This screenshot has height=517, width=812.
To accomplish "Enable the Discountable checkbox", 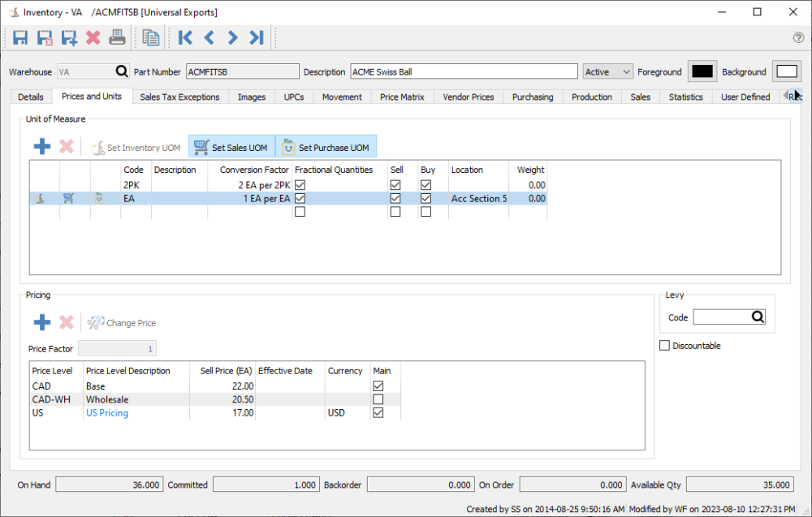I will click(665, 345).
